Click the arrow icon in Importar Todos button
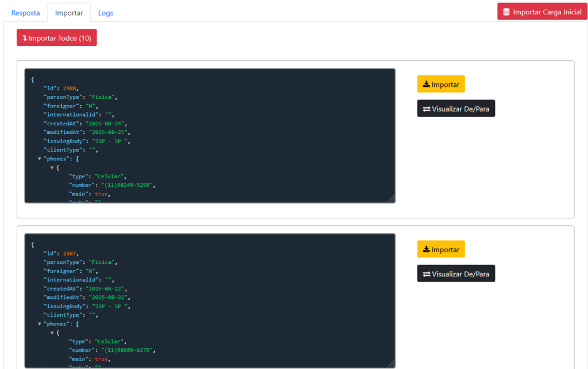 [25, 38]
